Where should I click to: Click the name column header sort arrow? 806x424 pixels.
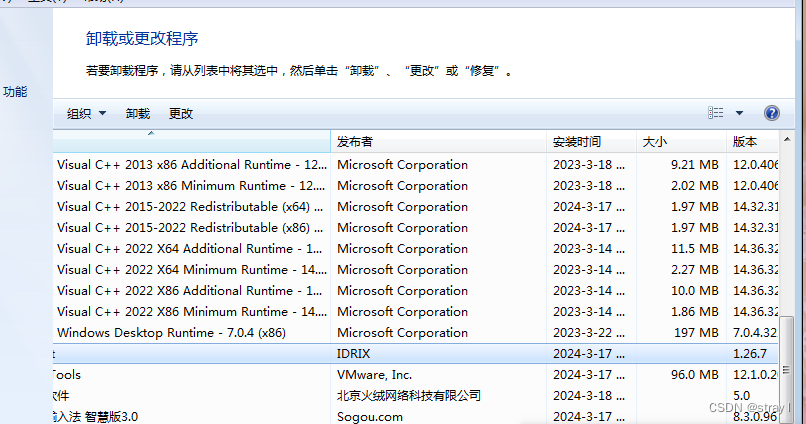coord(151,134)
